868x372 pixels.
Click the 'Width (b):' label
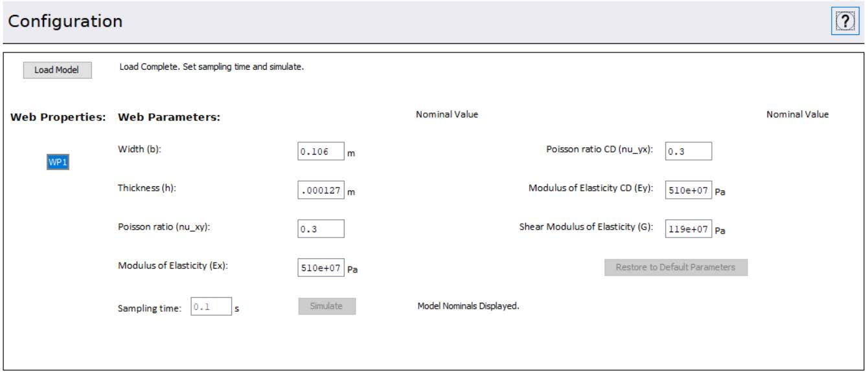pos(139,149)
